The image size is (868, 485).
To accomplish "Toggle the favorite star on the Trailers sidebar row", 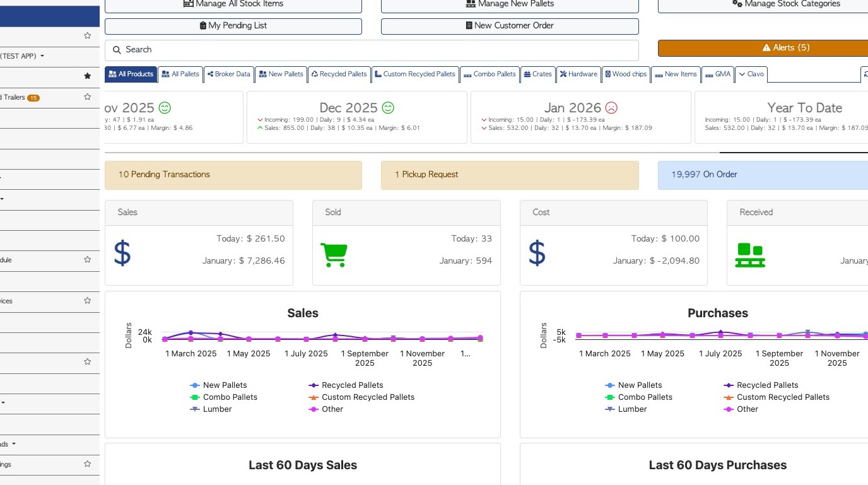I will (x=88, y=97).
